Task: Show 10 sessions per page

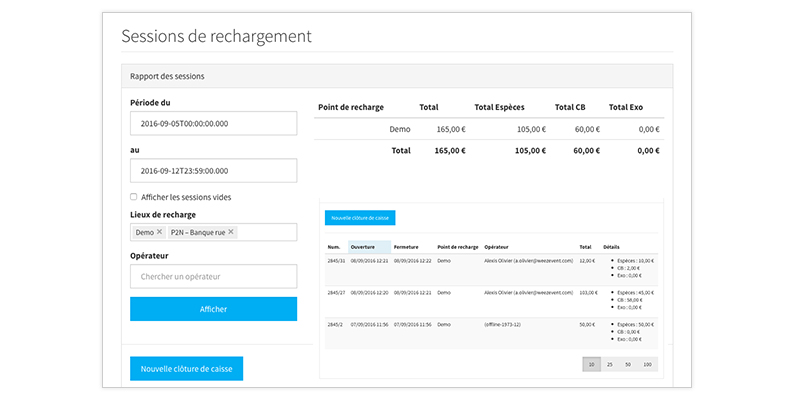Action: (x=591, y=364)
